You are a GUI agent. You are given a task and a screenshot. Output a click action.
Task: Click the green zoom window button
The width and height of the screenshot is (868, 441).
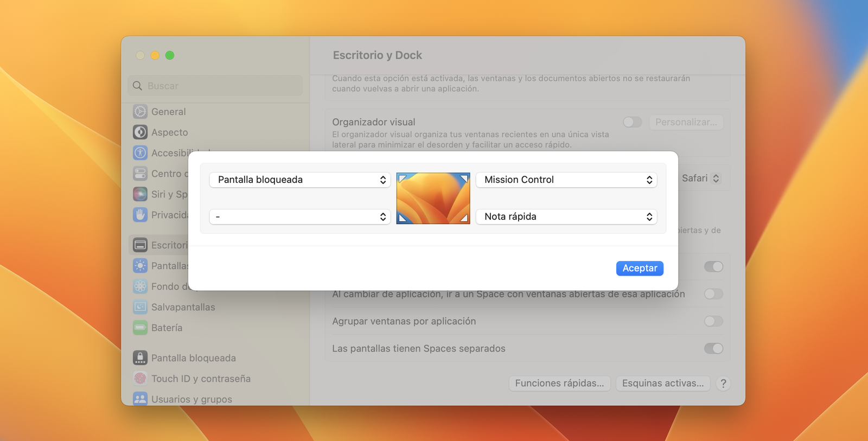click(x=170, y=55)
